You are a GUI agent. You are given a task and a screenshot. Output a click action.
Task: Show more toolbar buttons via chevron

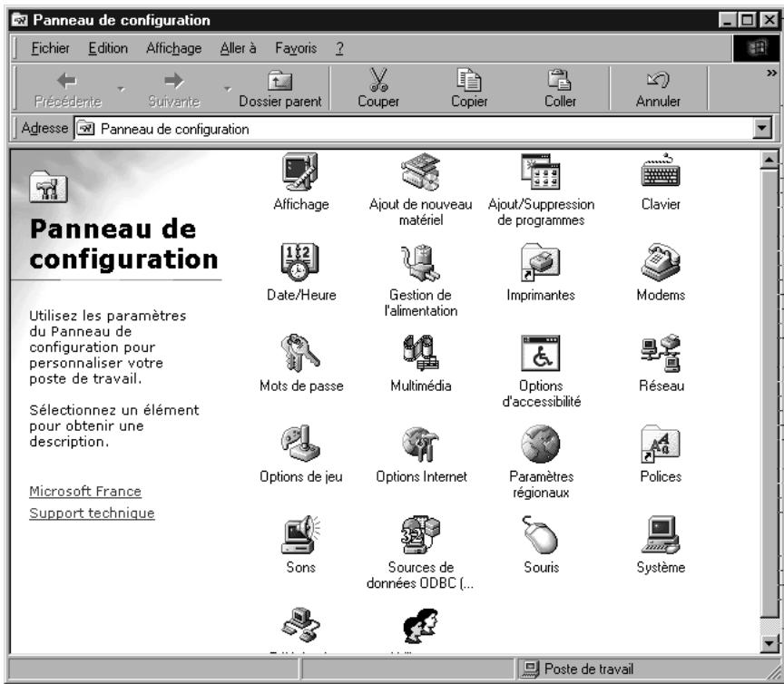[771, 73]
